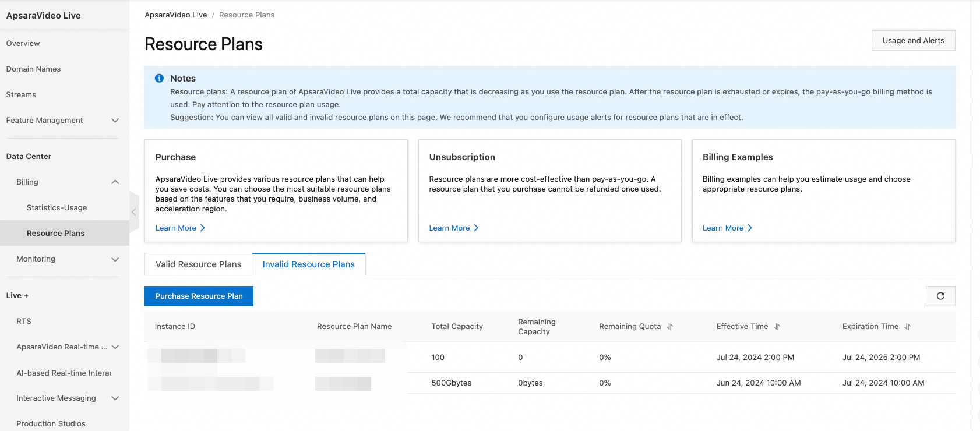Collapse the sidebar using the arrow handle
The width and height of the screenshot is (980, 431).
click(134, 212)
